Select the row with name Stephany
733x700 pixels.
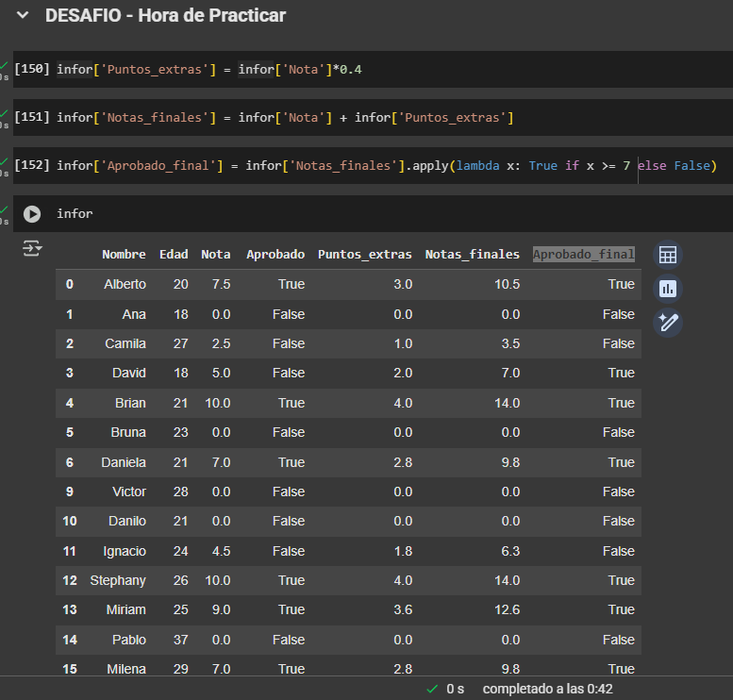118,580
